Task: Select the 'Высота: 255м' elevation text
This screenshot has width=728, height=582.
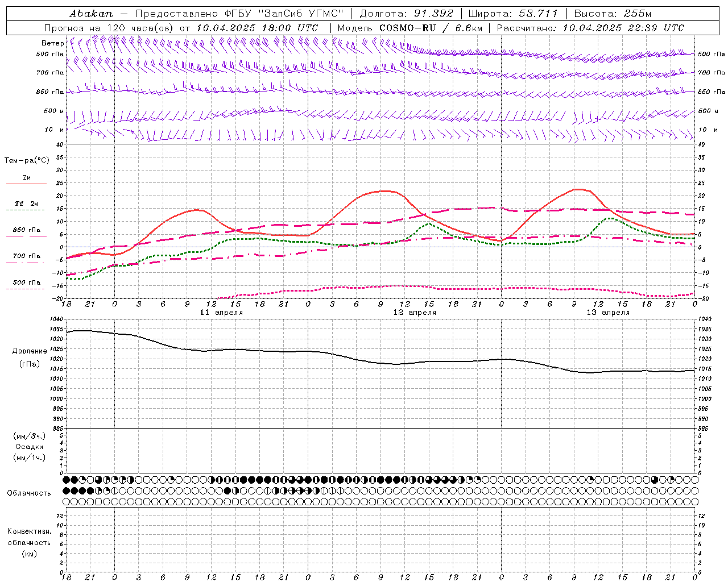Action: [613, 13]
